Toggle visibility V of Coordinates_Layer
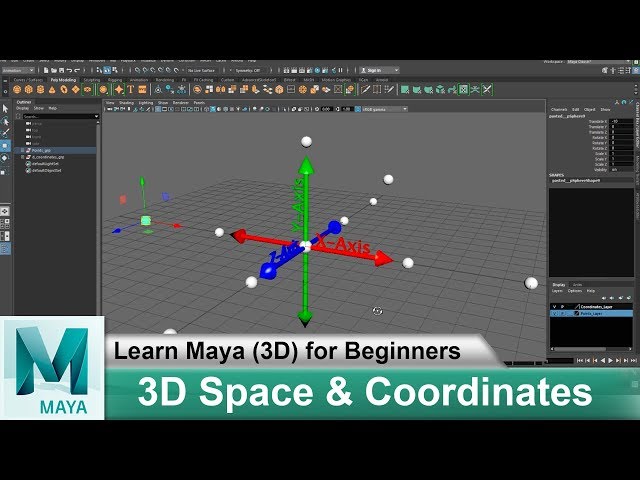The width and height of the screenshot is (640, 480). coord(554,307)
